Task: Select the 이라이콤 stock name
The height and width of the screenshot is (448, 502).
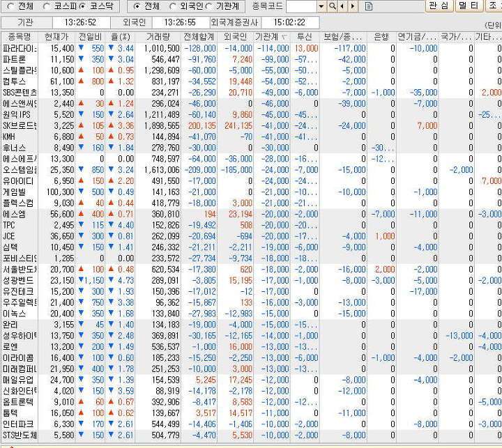Action: point(18,357)
